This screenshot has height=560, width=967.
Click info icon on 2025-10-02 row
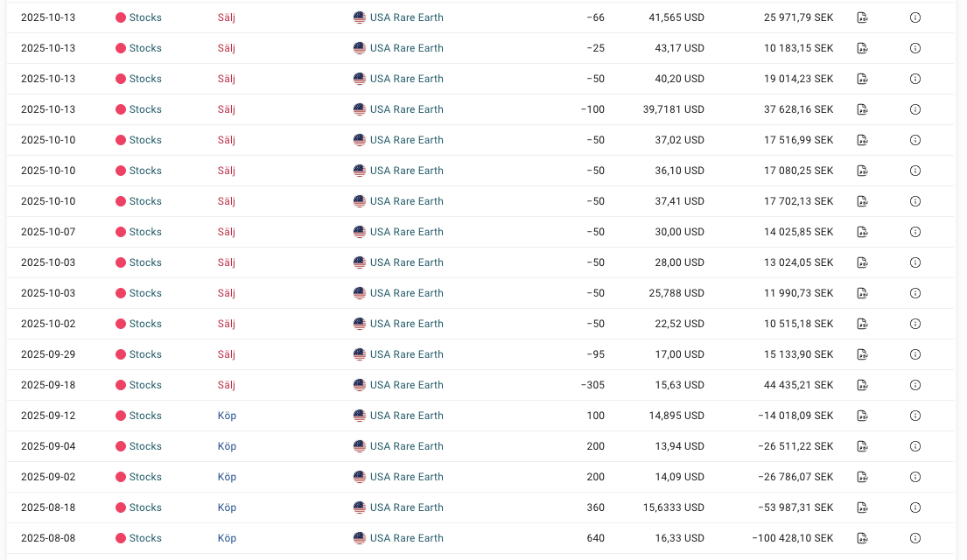(915, 324)
